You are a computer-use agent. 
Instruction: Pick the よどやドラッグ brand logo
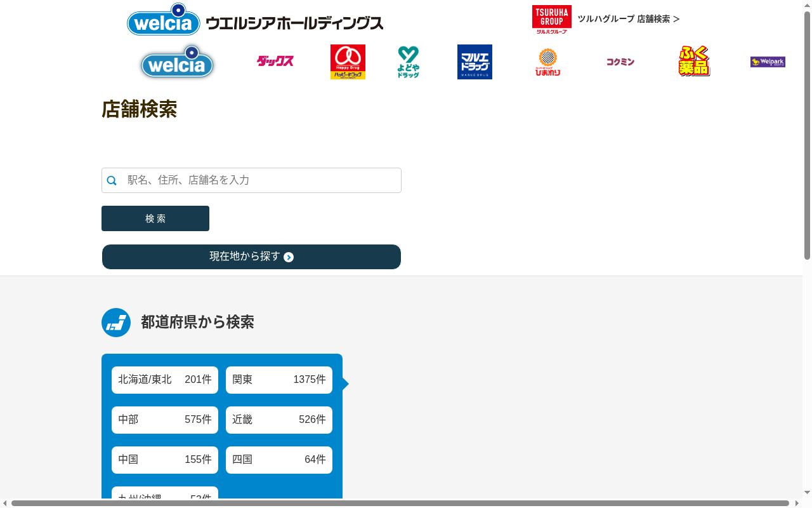(409, 62)
